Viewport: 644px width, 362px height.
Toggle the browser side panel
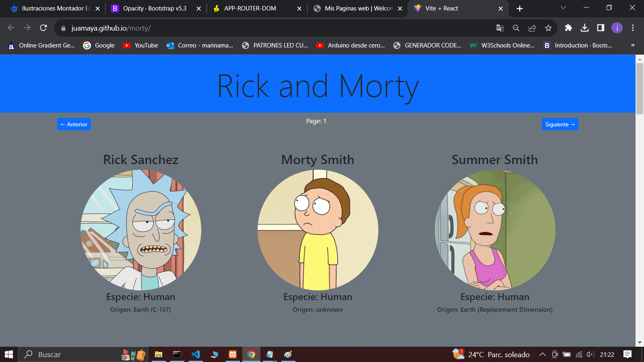601,28
